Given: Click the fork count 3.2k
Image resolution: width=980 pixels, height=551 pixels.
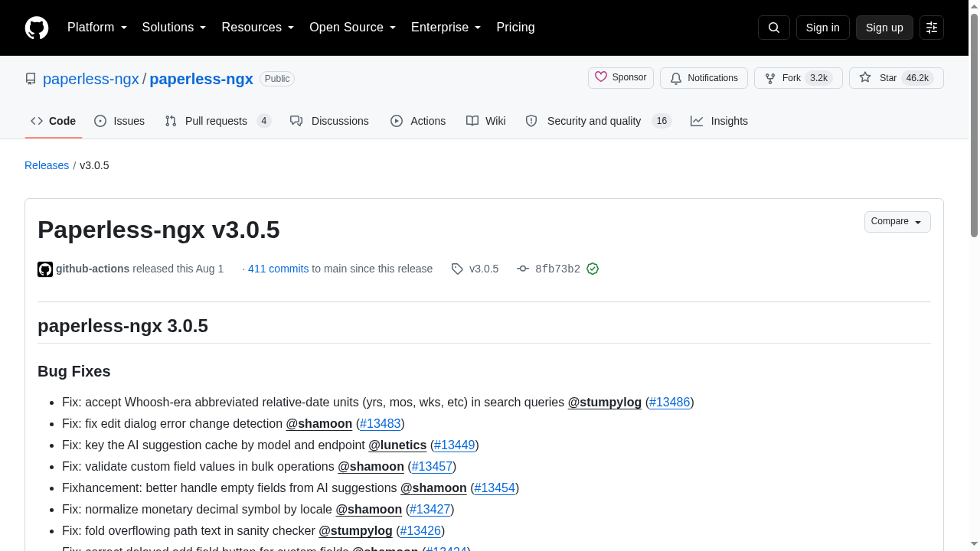Looking at the screenshot, I should click(819, 78).
